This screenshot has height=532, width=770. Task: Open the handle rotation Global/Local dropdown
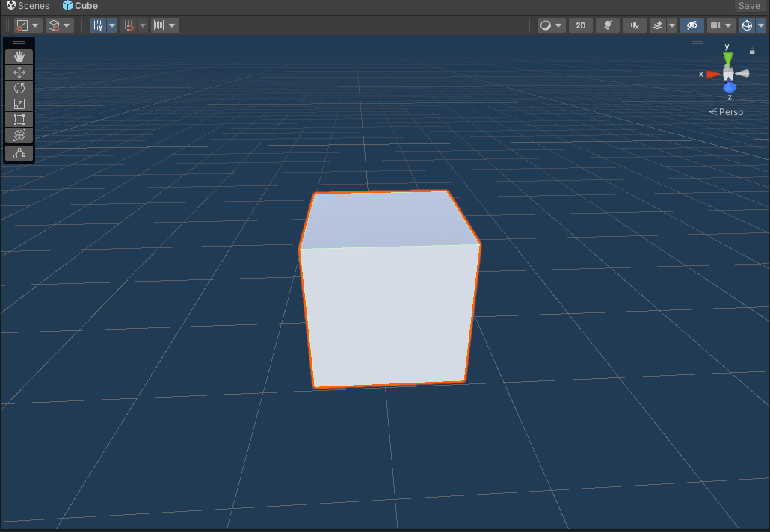click(x=59, y=25)
